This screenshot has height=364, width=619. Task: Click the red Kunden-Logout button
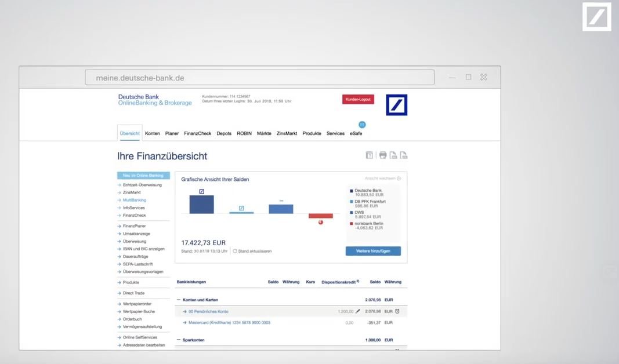358,99
